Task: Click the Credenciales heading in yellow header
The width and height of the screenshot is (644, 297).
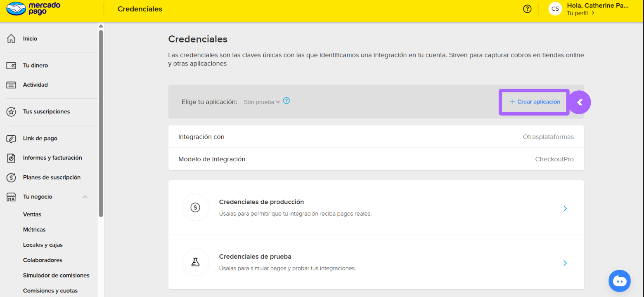Action: pyautogui.click(x=140, y=9)
